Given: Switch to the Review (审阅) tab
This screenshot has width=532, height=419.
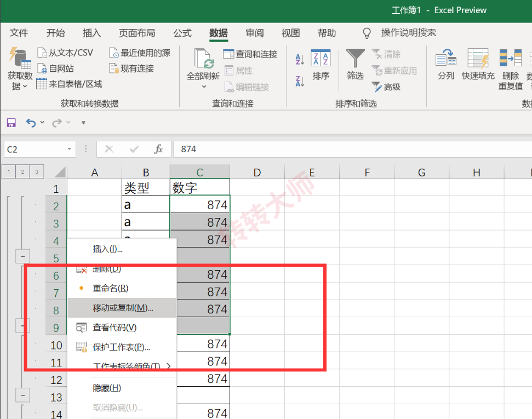Looking at the screenshot, I should pos(254,33).
